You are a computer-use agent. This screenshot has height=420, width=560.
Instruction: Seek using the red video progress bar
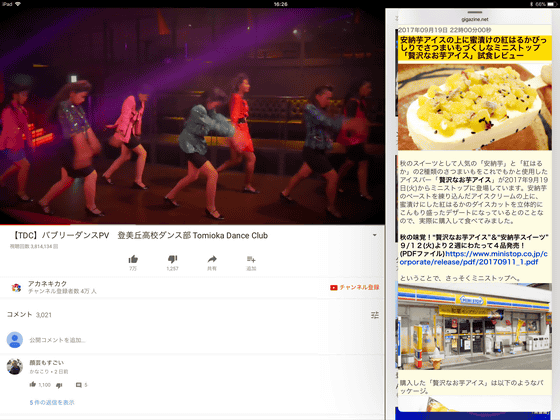point(192,225)
